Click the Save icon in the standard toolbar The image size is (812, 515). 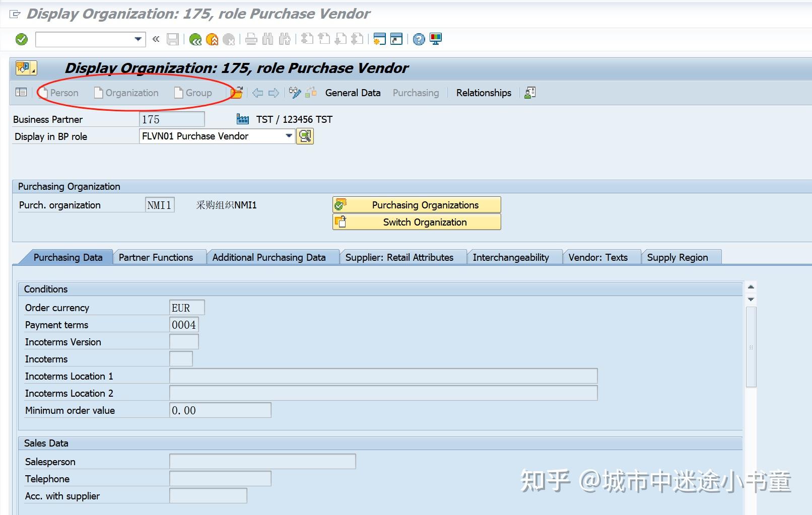pyautogui.click(x=172, y=39)
